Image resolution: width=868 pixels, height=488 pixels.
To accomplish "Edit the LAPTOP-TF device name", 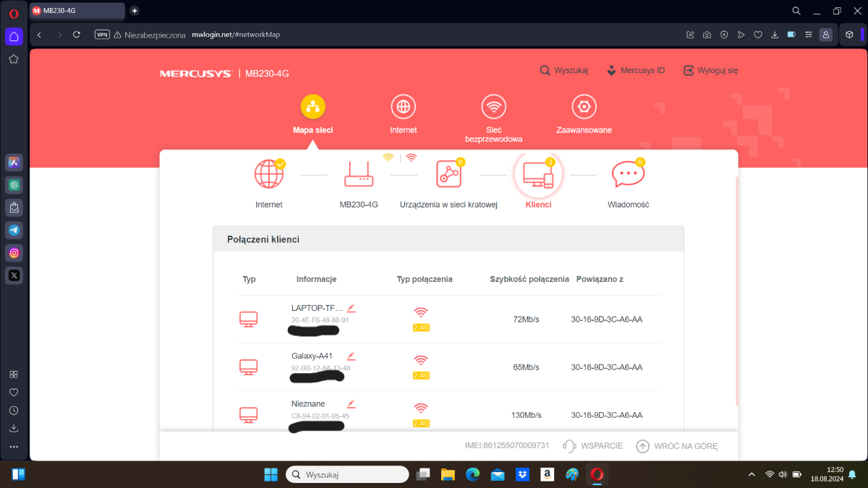I will pyautogui.click(x=352, y=308).
